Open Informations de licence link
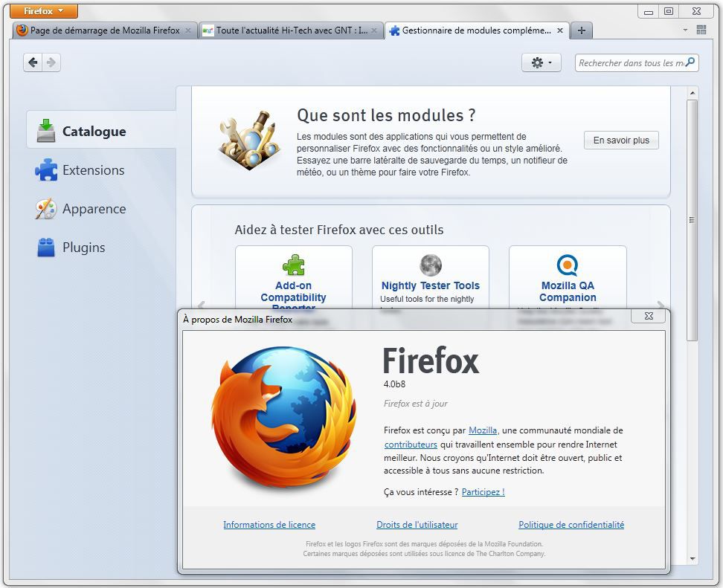723x588 pixels. (269, 525)
